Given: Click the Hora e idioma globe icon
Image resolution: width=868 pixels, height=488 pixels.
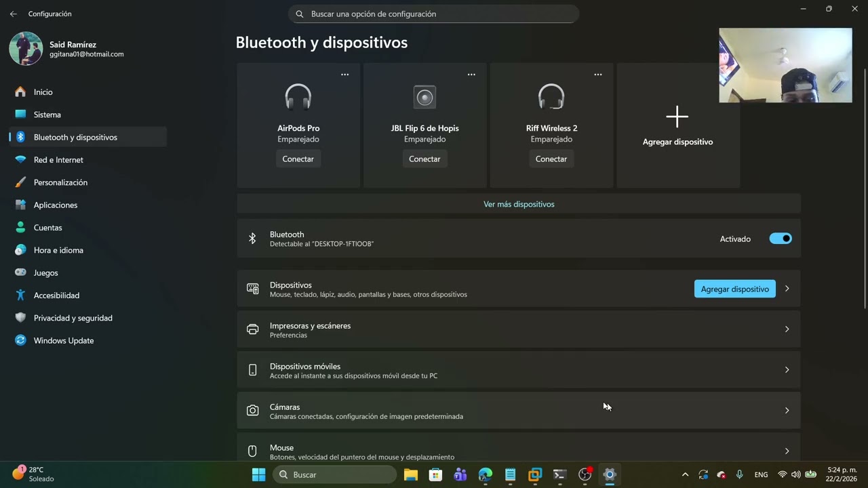Looking at the screenshot, I should [x=20, y=250].
